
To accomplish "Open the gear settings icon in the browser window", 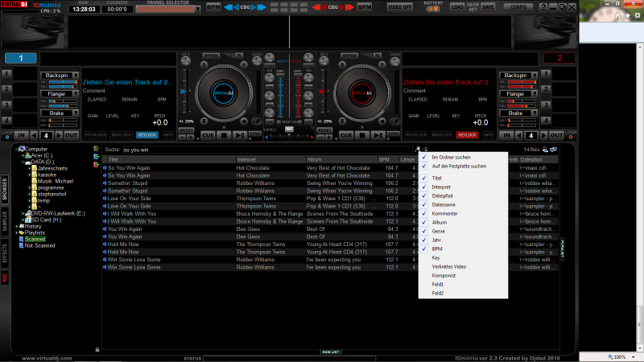I will point(638,15).
